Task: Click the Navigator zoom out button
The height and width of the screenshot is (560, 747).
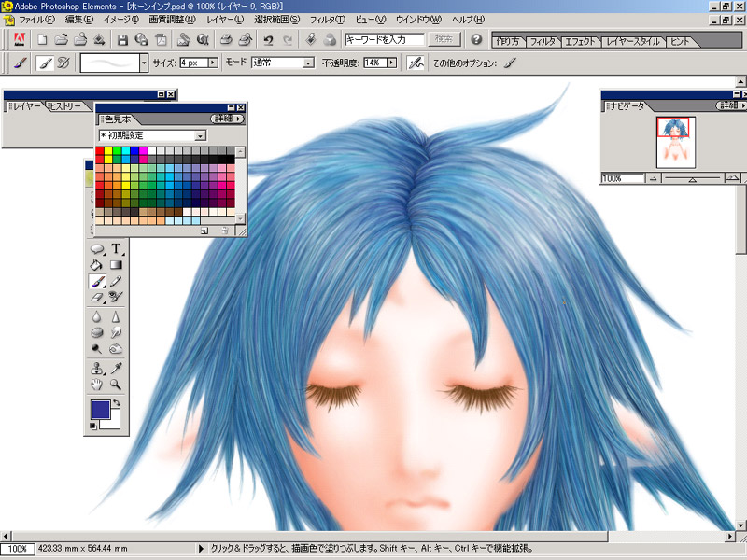Action: pos(653,178)
